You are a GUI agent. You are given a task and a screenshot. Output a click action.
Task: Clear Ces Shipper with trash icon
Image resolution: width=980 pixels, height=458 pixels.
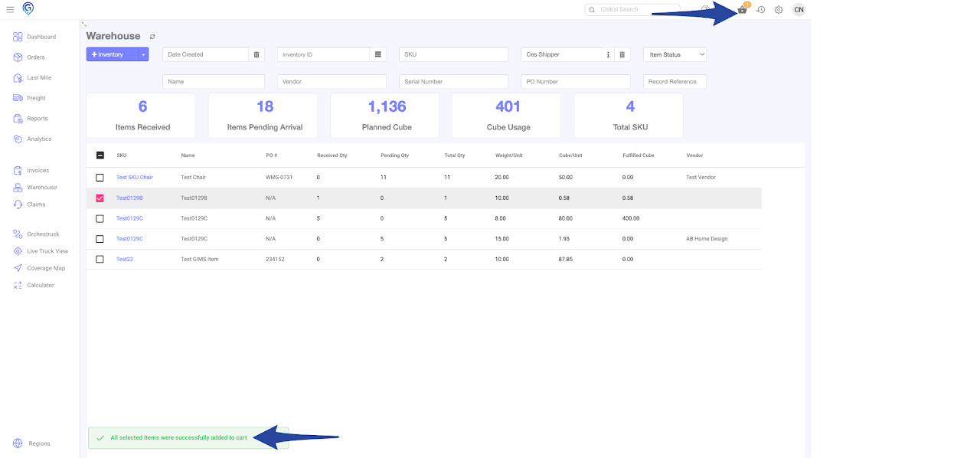[622, 54]
